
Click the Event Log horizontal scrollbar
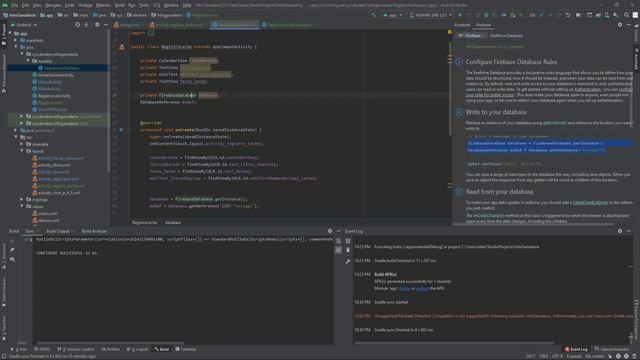point(454,343)
